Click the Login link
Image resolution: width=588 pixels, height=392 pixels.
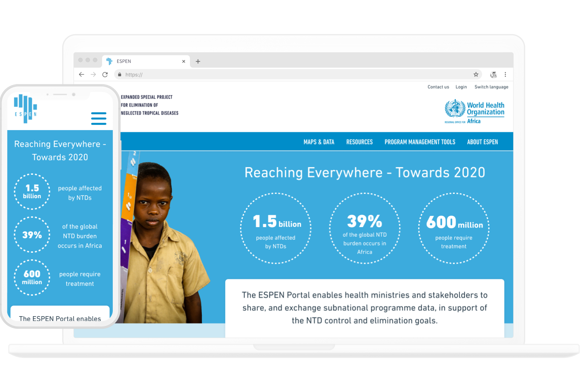(x=461, y=87)
